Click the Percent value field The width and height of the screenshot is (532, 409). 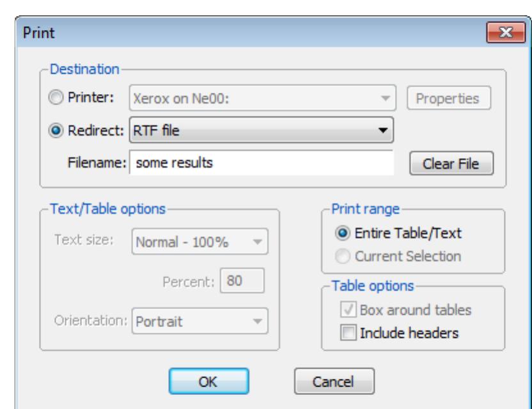pyautogui.click(x=242, y=280)
